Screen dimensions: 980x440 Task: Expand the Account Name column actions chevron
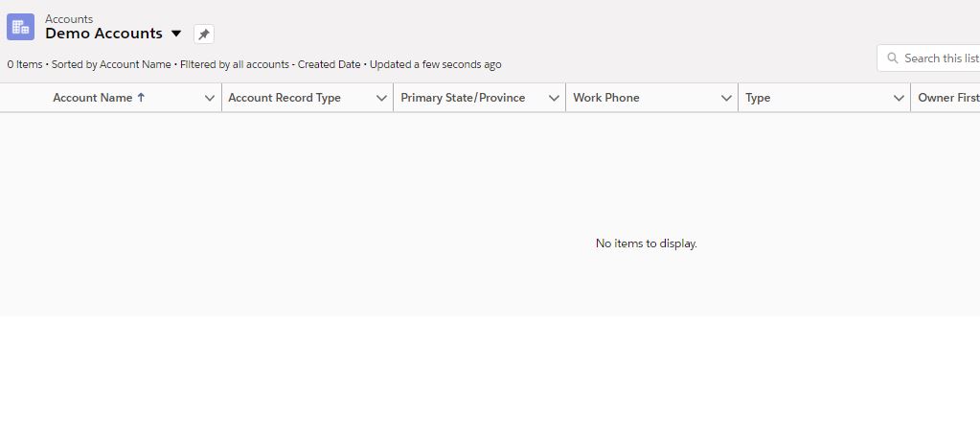tap(210, 98)
